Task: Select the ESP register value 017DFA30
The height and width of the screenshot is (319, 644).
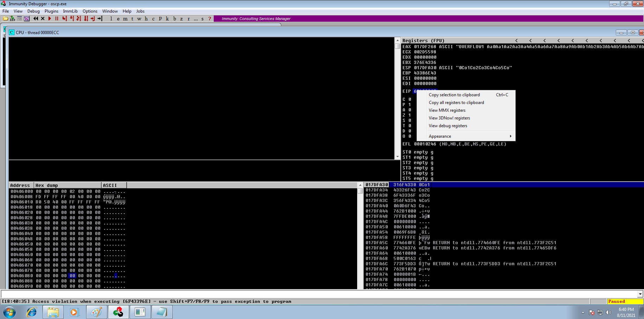Action: [x=425, y=68]
